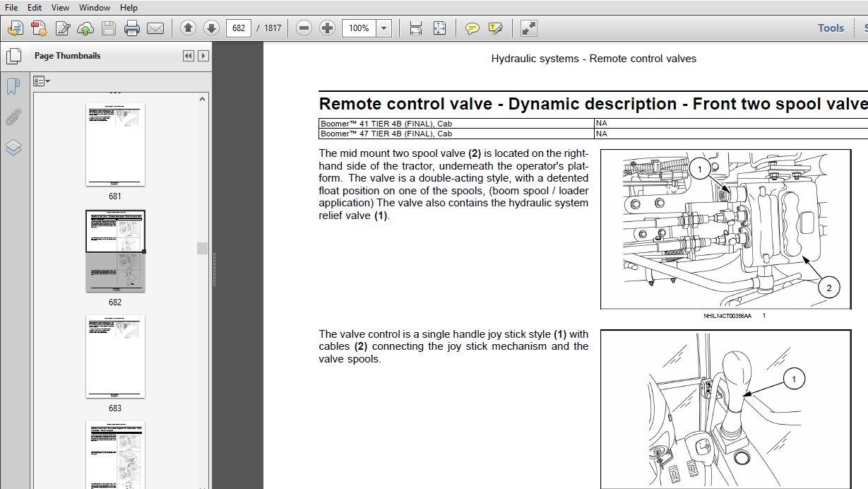Open thumbnail options dropdown menu
The image size is (868, 489).
pos(42,81)
